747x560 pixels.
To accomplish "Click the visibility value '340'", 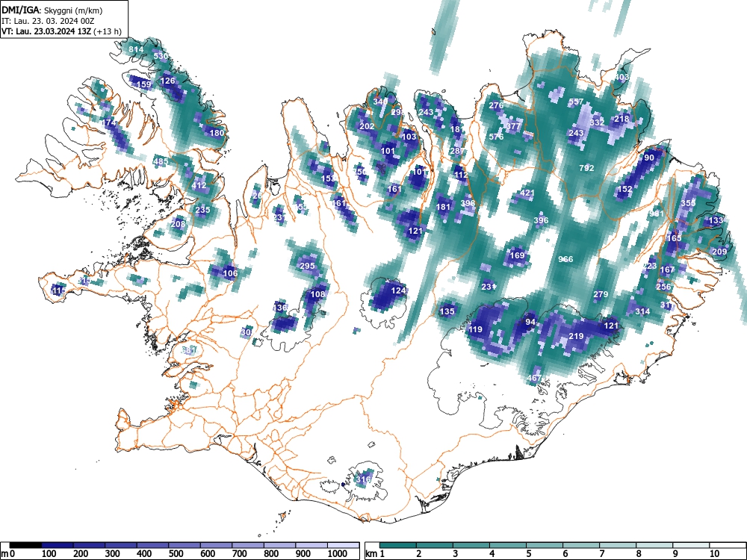I will 381,102.
